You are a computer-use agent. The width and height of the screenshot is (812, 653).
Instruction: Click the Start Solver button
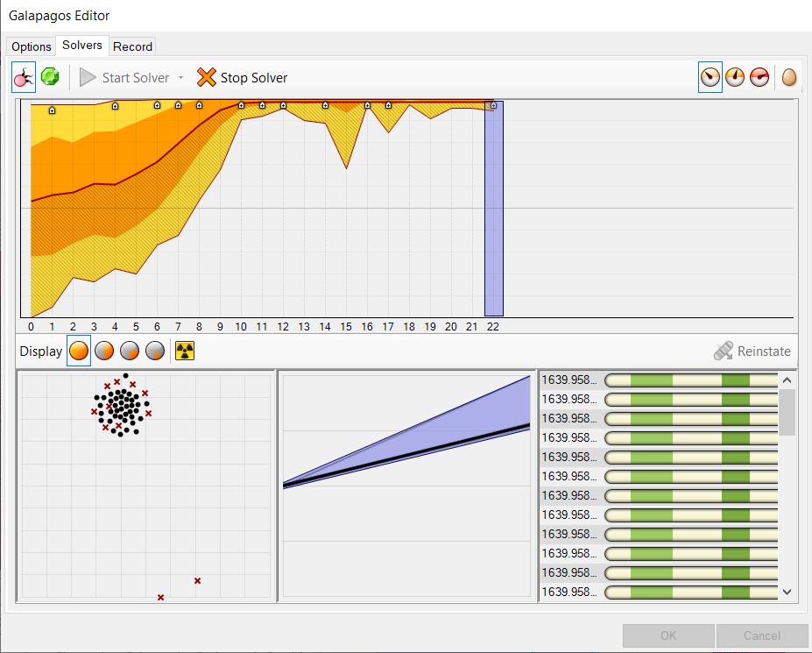pyautogui.click(x=124, y=78)
